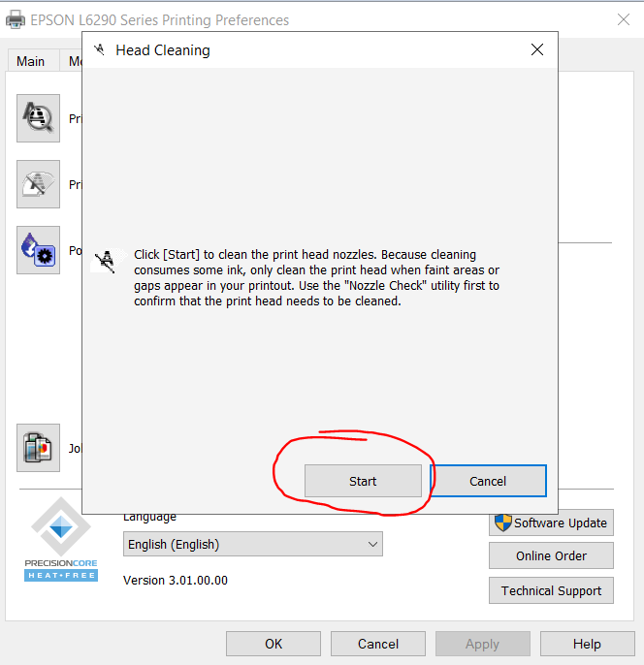Switch to the Main tab
This screenshot has width=644, height=665.
(x=31, y=61)
